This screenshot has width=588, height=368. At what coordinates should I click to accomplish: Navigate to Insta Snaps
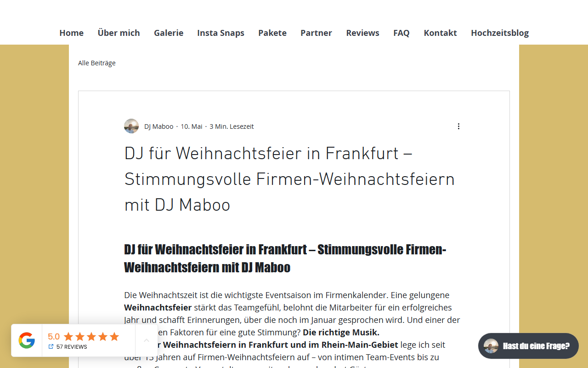(x=221, y=33)
